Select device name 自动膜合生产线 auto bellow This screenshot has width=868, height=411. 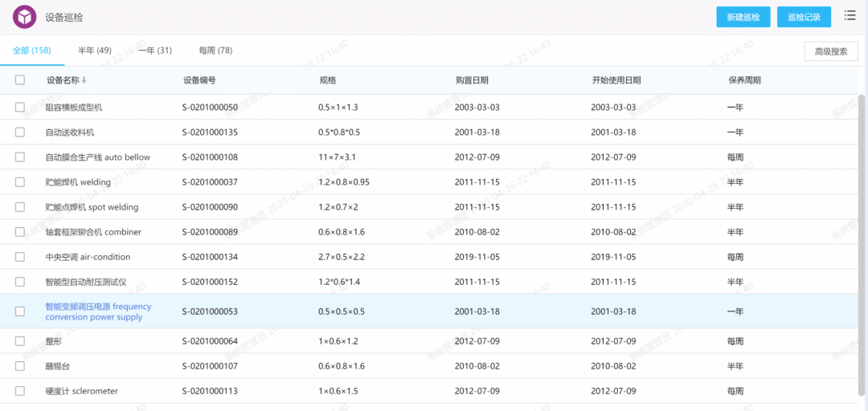pos(97,157)
